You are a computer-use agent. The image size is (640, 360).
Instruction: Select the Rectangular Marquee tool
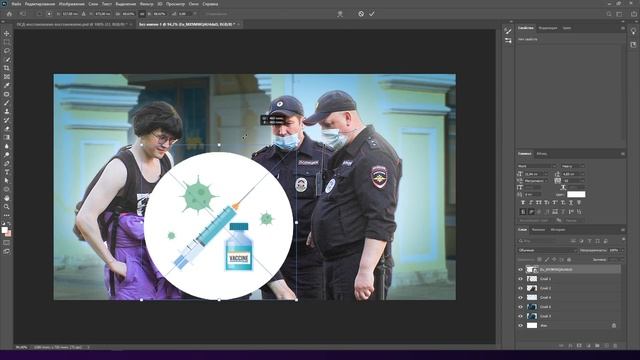[x=7, y=42]
